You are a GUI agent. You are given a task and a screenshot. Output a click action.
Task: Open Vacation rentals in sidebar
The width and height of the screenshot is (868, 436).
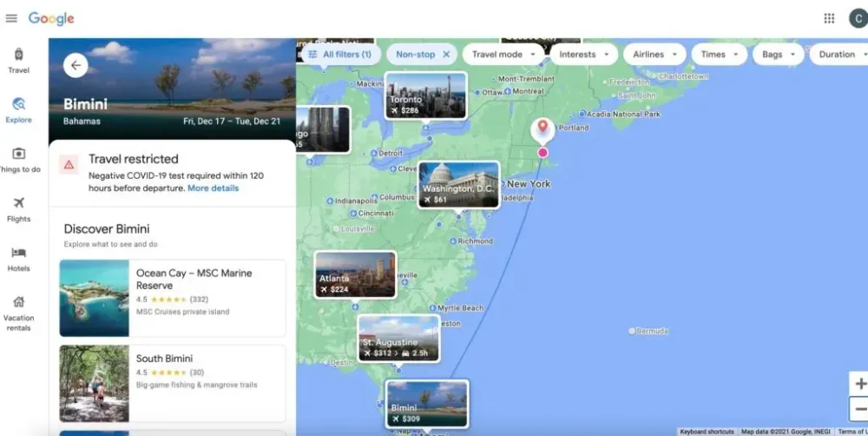click(x=18, y=314)
